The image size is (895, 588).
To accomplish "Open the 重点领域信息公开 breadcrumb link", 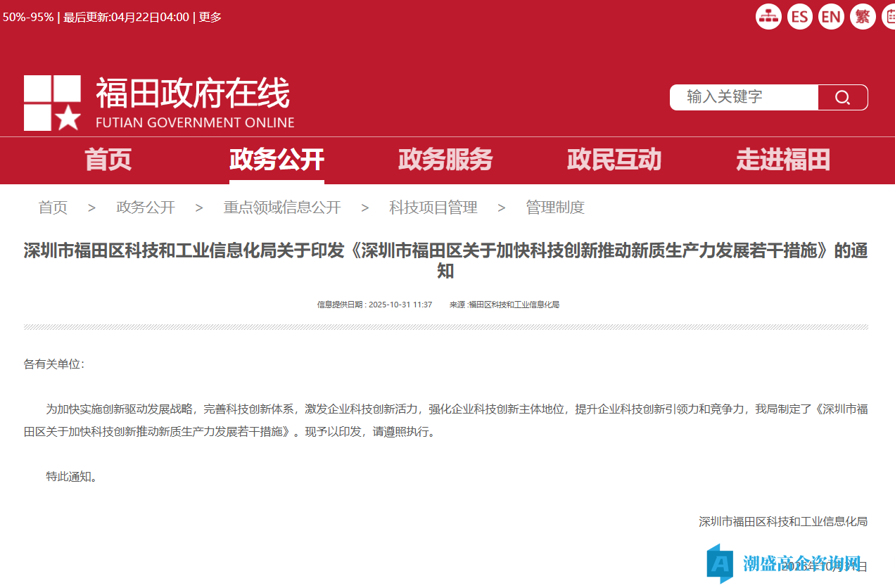I will tap(281, 207).
